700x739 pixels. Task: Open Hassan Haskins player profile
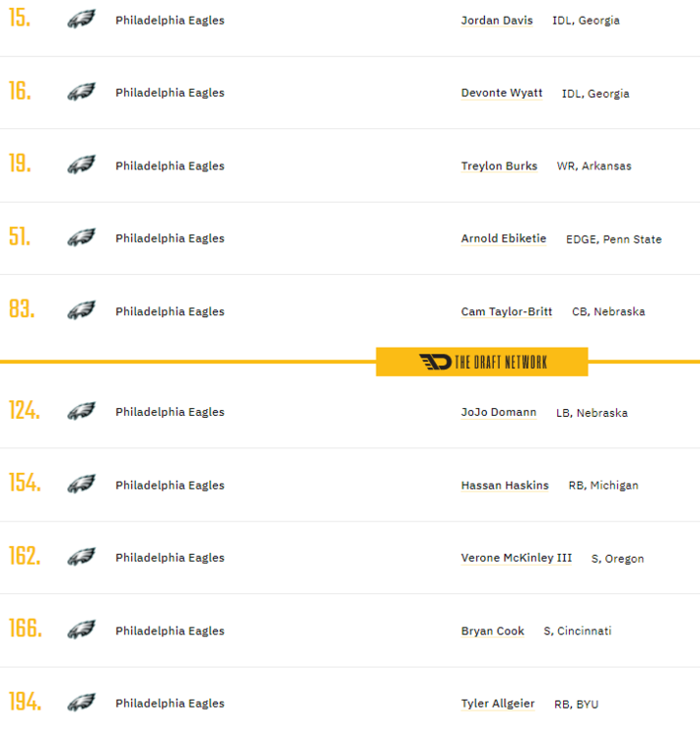[505, 485]
